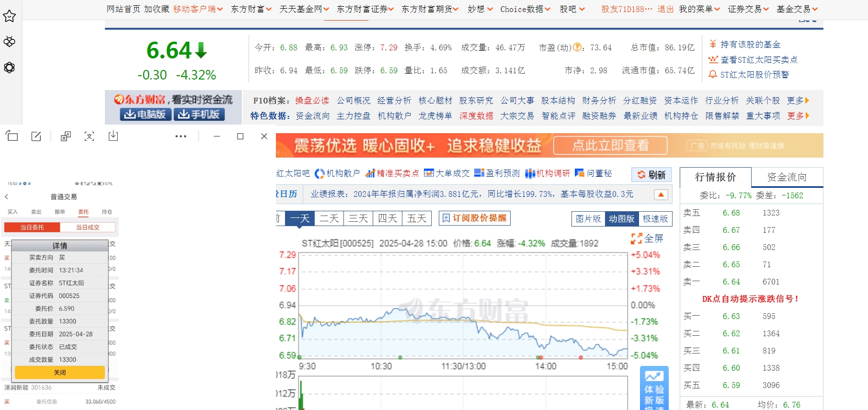Select the 当日成交 segment in phone screenshot
Screen dimensions: 868x410
[88, 227]
